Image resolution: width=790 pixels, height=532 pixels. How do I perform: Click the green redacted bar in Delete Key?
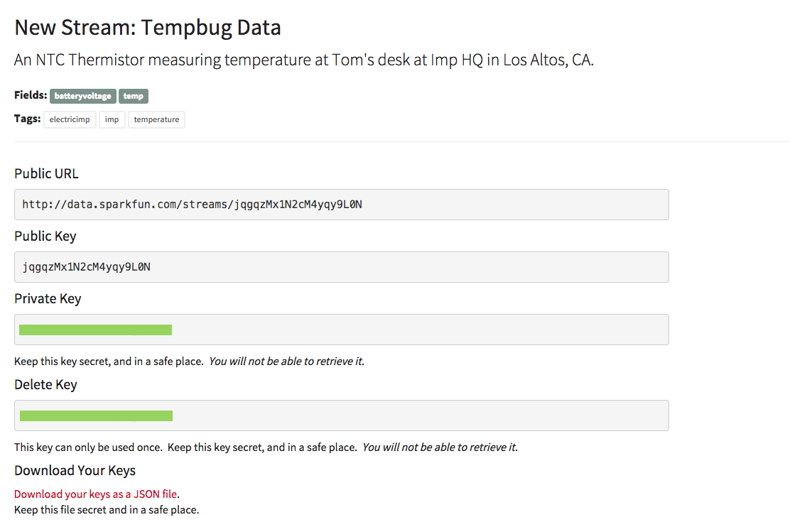tap(96, 416)
